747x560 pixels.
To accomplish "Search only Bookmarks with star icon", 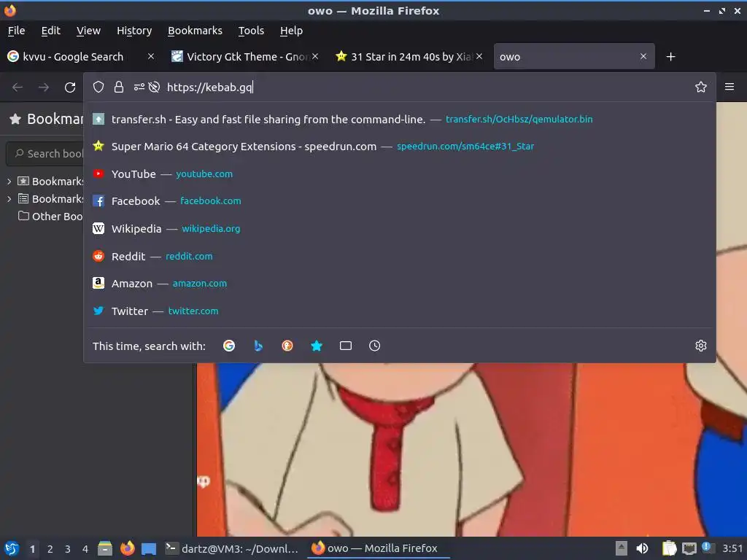I will pyautogui.click(x=317, y=346).
